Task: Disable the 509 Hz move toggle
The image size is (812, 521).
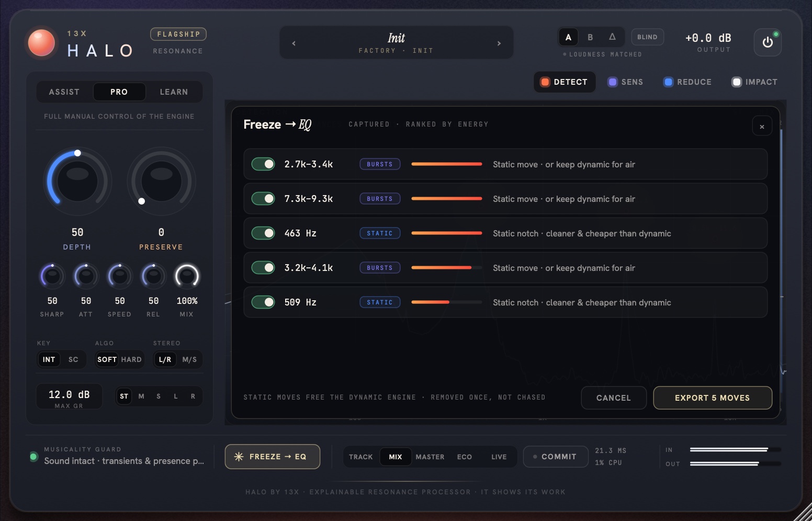Action: (x=263, y=302)
